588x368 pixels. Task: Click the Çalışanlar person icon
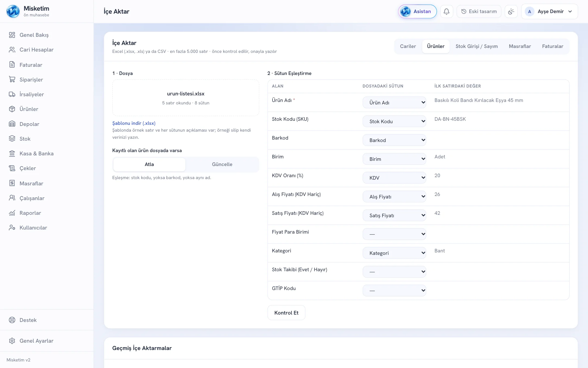tap(12, 198)
